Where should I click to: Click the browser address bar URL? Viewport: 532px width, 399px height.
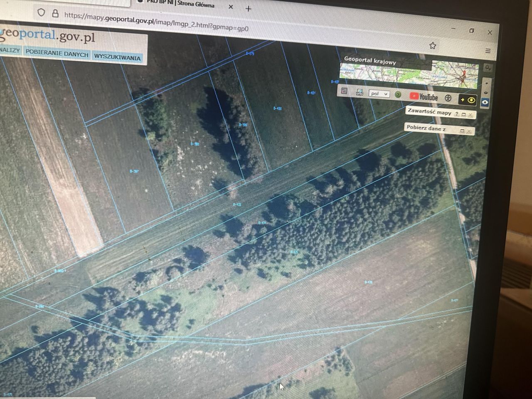pyautogui.click(x=156, y=22)
